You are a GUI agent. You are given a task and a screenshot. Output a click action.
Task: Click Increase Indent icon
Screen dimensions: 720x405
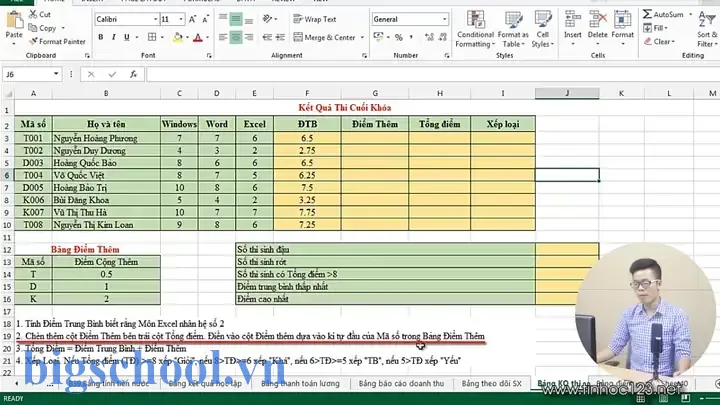point(280,37)
